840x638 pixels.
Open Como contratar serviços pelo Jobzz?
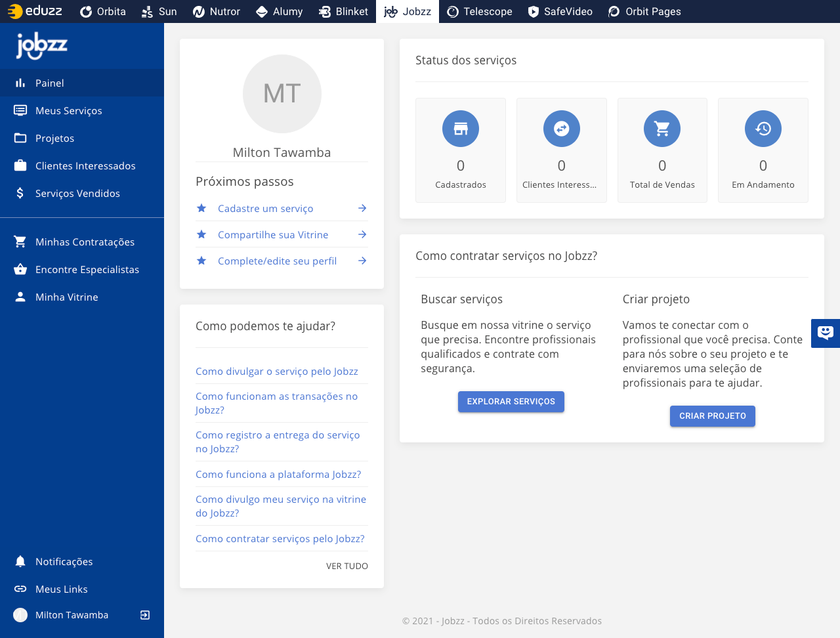coord(280,538)
